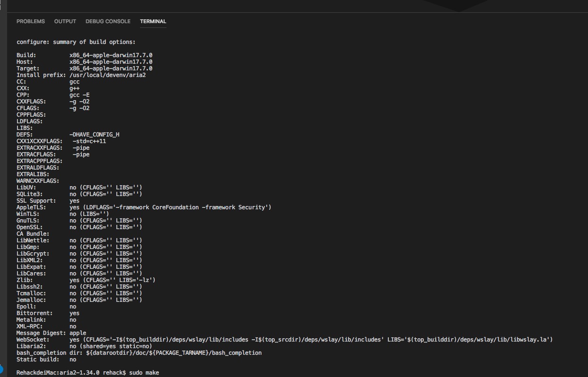Click the bash_completion dir line

coord(139,353)
